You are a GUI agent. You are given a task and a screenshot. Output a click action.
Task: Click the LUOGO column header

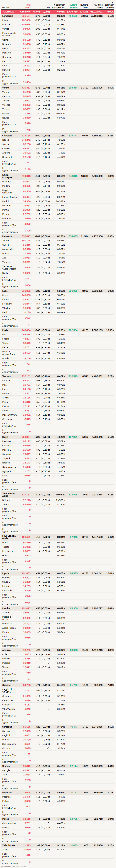click(x=6, y=7)
